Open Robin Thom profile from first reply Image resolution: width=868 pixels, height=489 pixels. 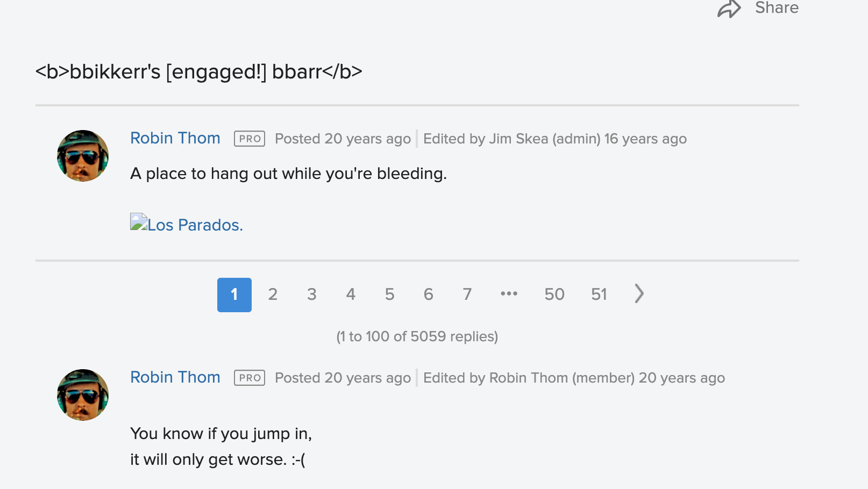click(x=175, y=377)
